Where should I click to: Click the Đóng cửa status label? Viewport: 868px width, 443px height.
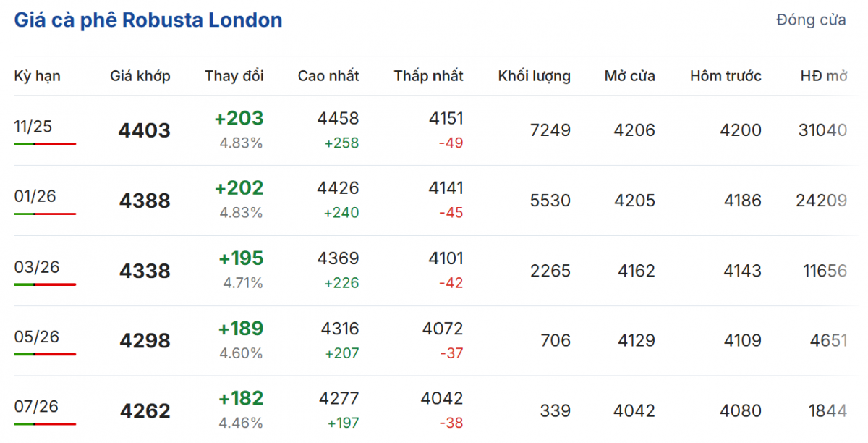(811, 20)
